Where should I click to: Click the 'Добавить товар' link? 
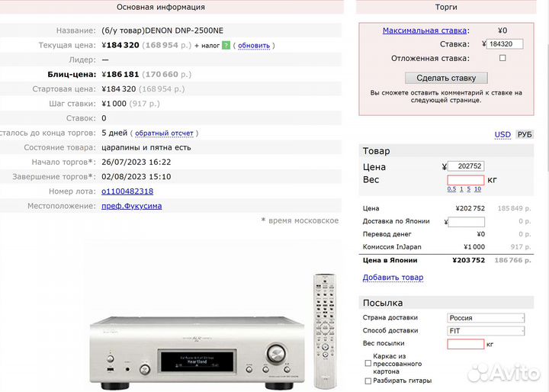tap(393, 278)
